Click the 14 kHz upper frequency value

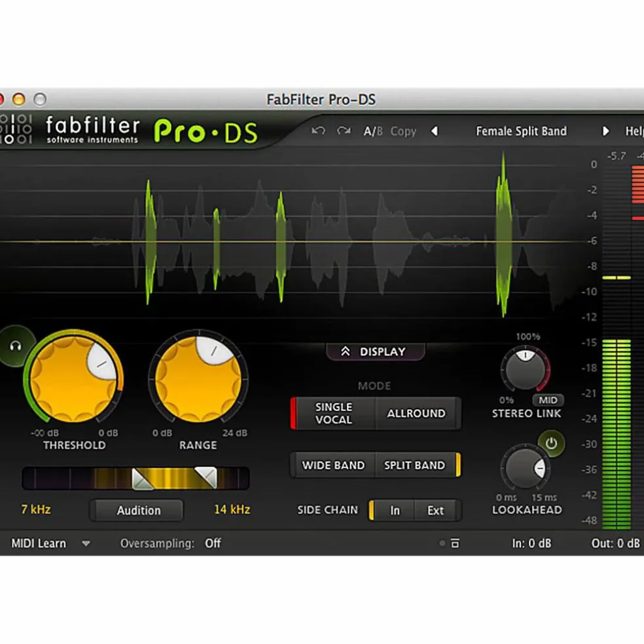(x=232, y=510)
